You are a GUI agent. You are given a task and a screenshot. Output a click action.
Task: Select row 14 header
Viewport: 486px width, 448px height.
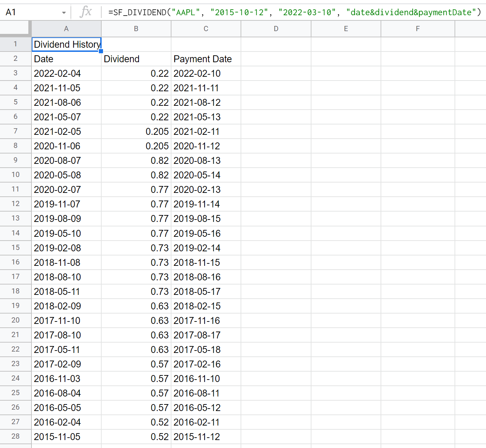coord(16,233)
